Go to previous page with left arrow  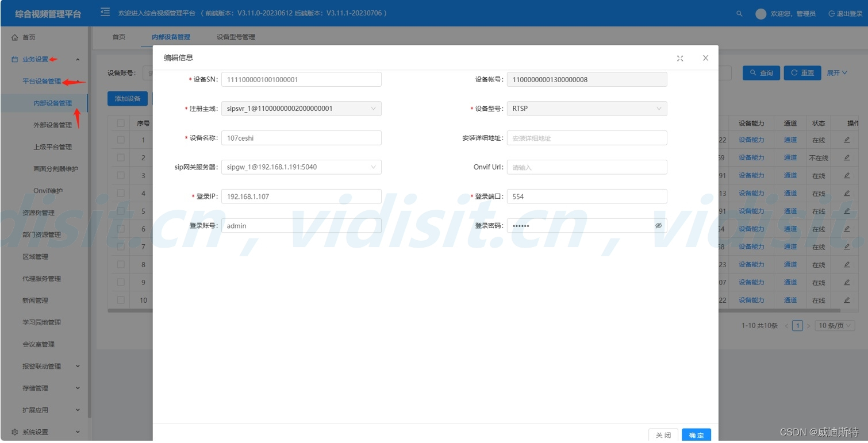(x=786, y=326)
